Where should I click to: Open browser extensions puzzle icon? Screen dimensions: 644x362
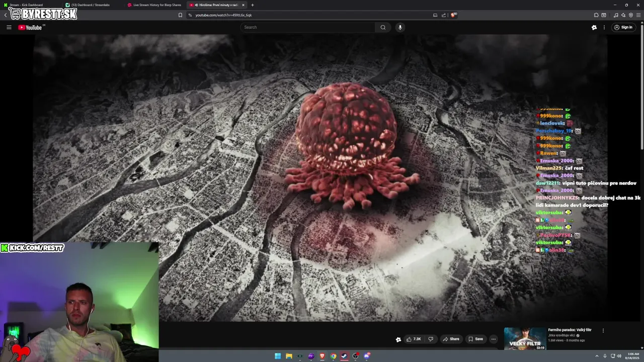click(x=596, y=15)
